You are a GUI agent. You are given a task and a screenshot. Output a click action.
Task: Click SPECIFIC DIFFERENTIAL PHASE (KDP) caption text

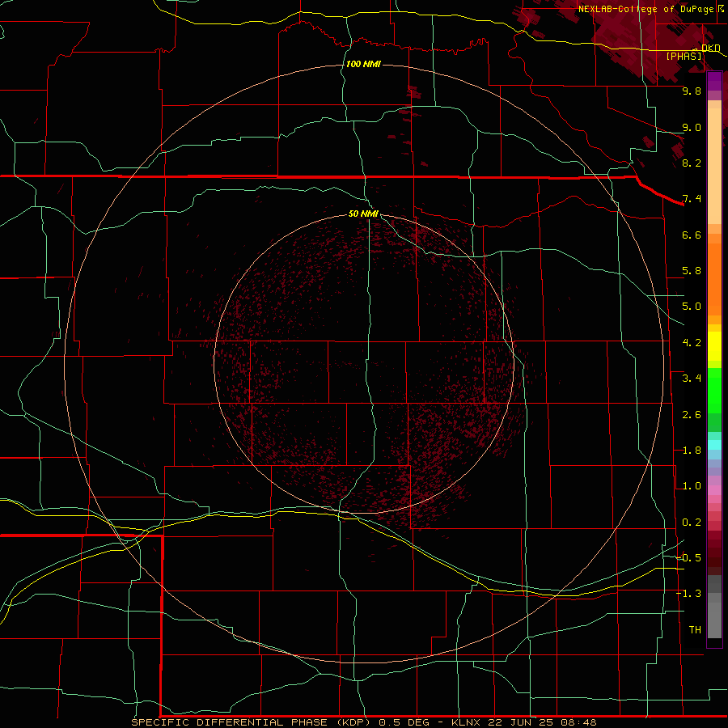[x=250, y=722]
